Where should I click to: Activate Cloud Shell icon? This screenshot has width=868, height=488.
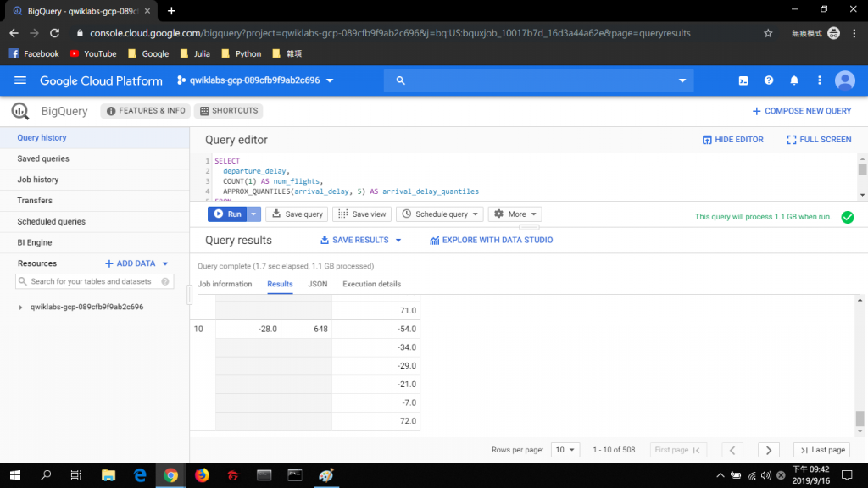743,80
